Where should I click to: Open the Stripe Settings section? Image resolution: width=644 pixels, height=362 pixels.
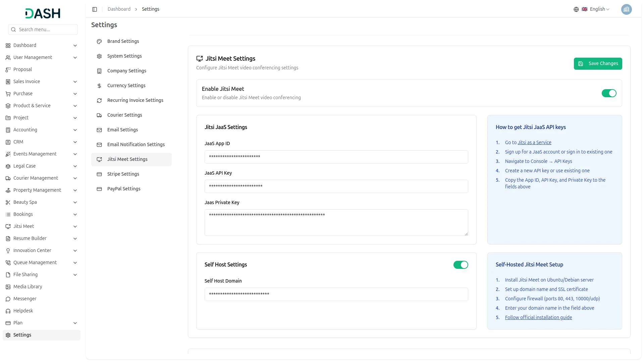pos(123,174)
